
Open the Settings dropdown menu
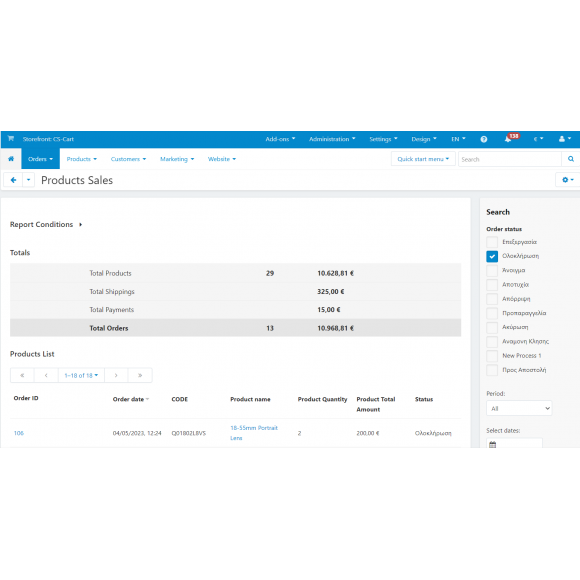pos(383,139)
